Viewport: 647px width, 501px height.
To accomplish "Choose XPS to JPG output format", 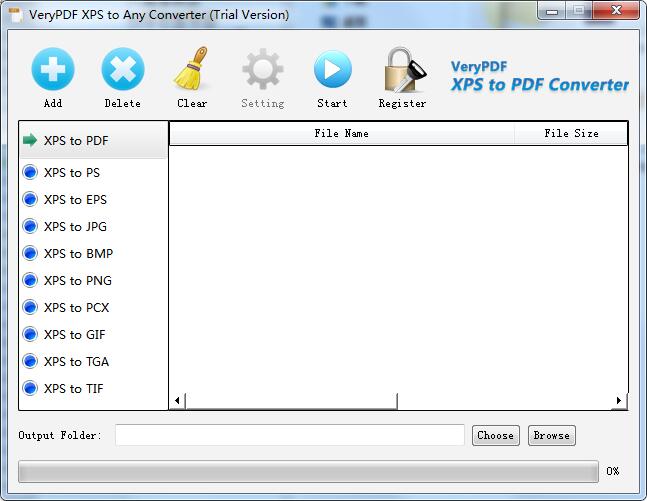I will 74,227.
